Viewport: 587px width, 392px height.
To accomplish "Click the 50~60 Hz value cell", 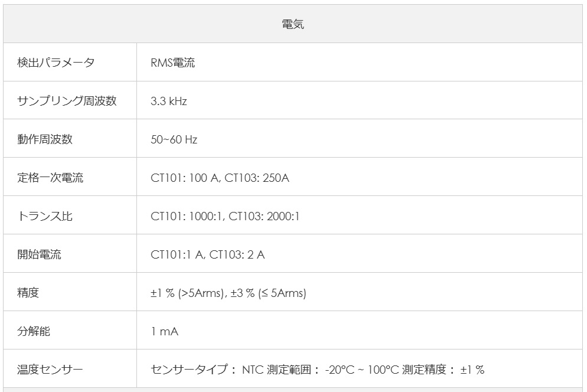I will point(174,139).
